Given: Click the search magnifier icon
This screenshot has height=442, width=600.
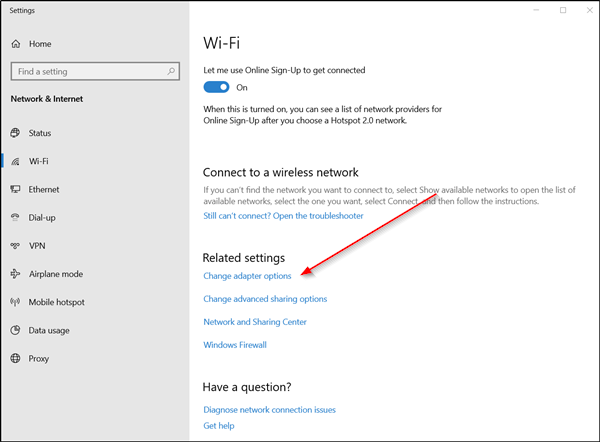Looking at the screenshot, I should tap(172, 72).
